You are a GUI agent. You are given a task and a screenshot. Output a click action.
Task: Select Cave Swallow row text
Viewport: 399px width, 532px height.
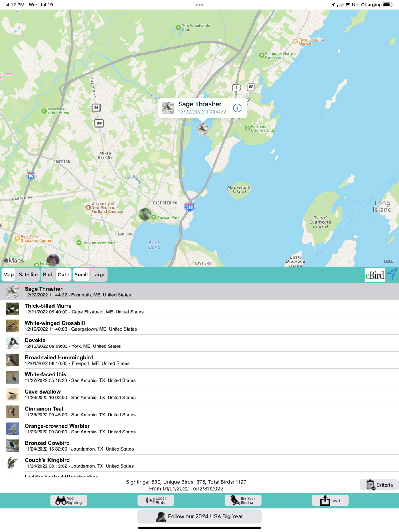coord(80,394)
